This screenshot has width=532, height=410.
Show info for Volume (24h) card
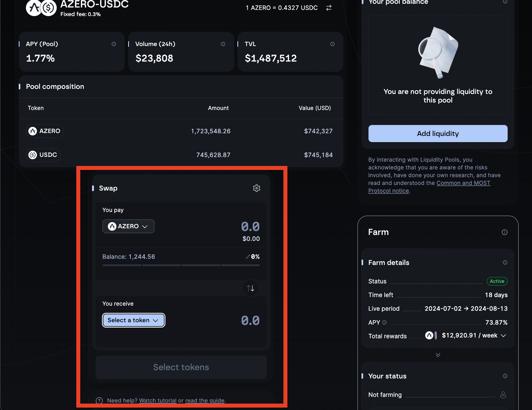pos(223,44)
